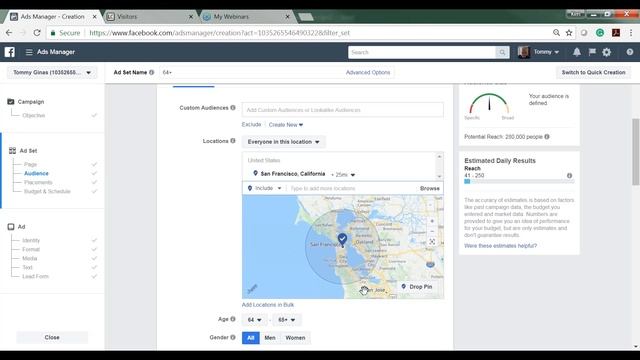The height and width of the screenshot is (360, 640).
Task: Open the Include dropdown
Action: [264, 188]
